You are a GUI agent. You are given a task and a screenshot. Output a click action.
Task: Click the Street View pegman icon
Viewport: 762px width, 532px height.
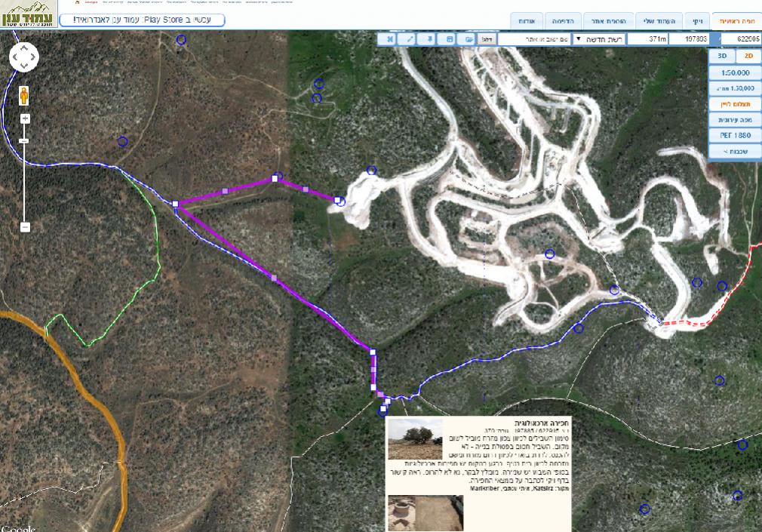pos(24,97)
